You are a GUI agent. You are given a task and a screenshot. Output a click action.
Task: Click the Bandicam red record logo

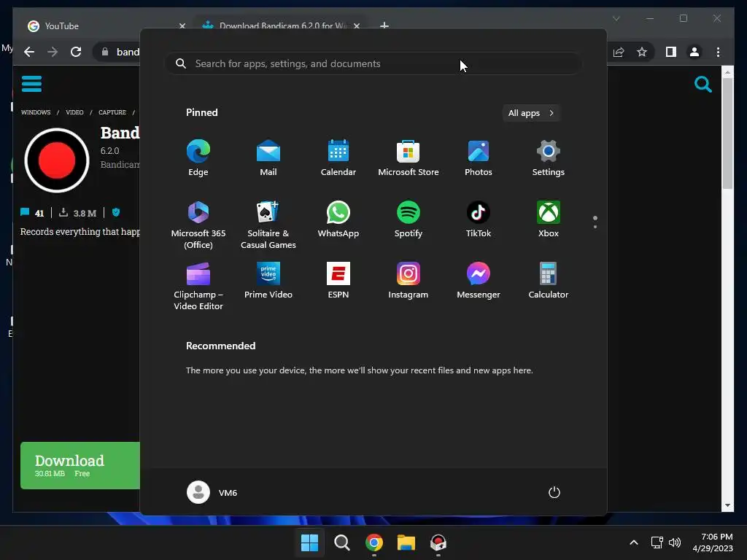click(x=57, y=160)
